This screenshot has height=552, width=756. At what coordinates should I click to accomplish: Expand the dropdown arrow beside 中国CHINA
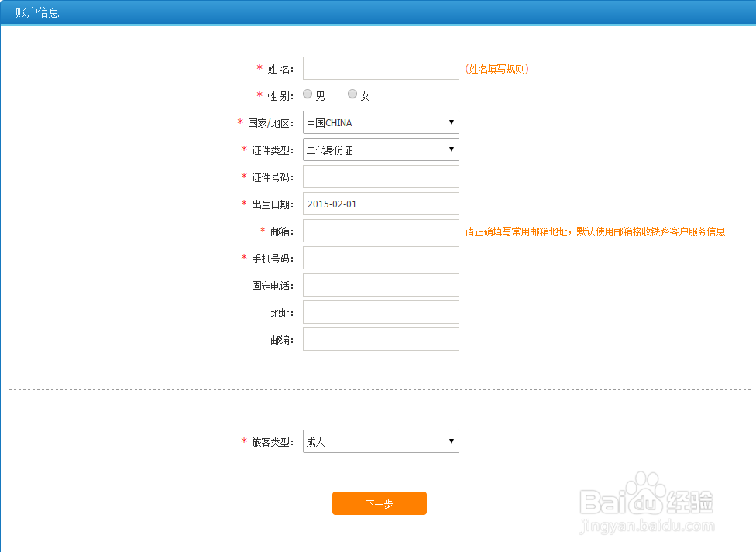450,122
